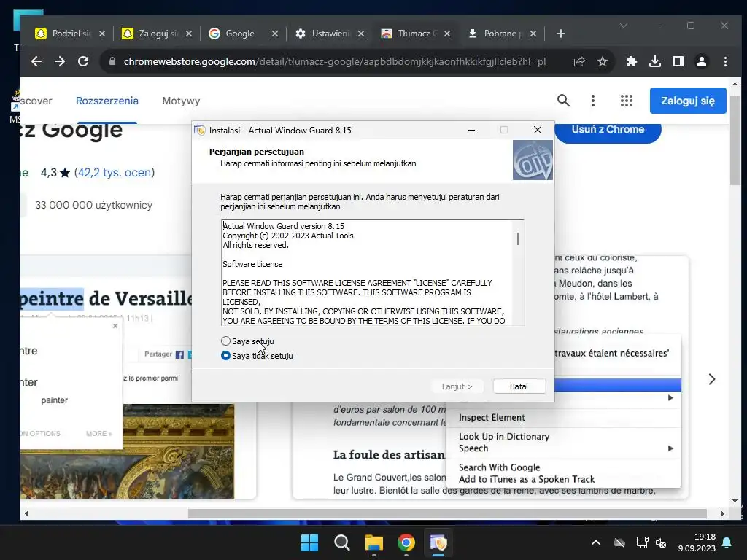Screen dimensions: 747x560
Task: Open the '42,2 tys. ocen' ratings link
Action: (115, 172)
